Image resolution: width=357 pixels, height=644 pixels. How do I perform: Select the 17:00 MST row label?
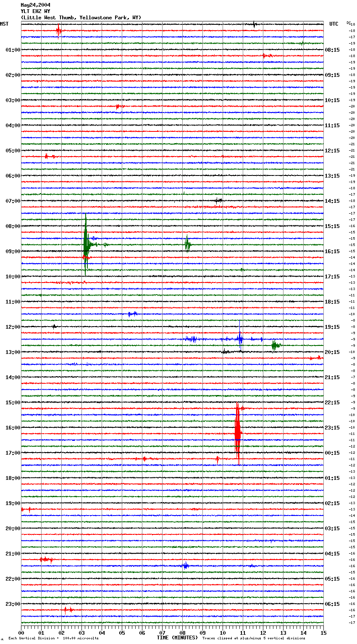coord(13,453)
